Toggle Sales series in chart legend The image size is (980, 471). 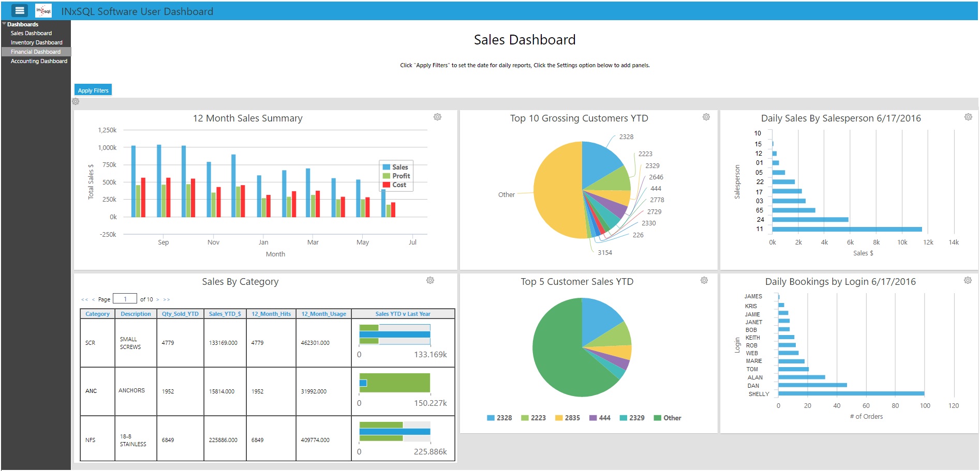click(x=396, y=167)
